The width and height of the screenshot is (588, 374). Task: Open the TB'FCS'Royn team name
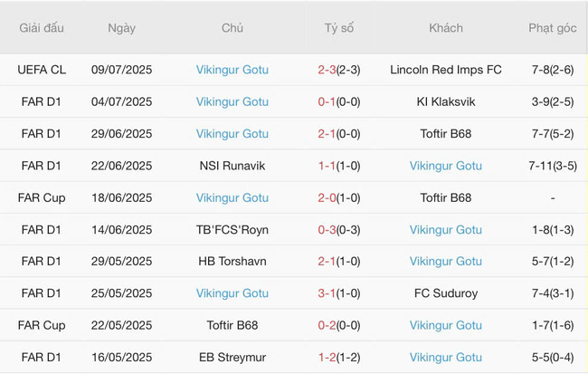(x=232, y=230)
